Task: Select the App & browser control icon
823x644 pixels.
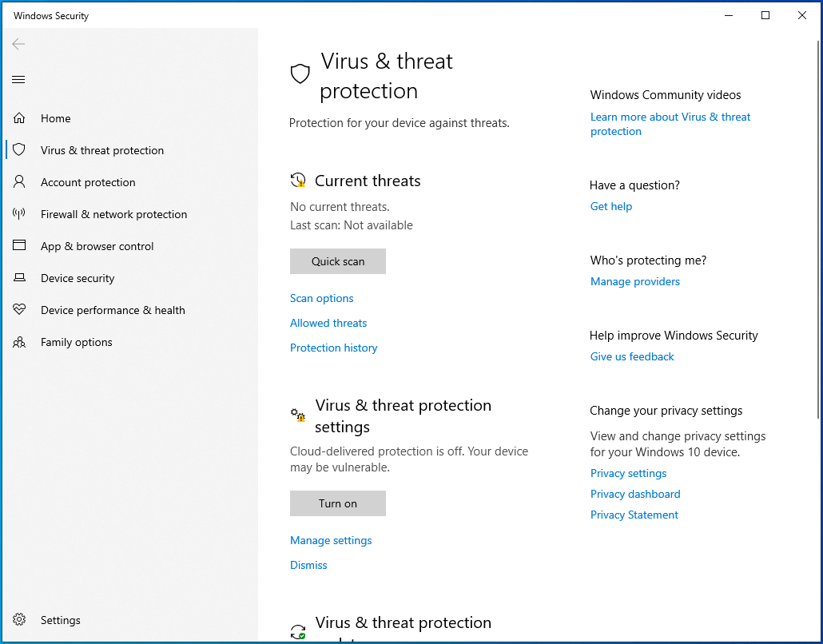Action: coord(18,245)
